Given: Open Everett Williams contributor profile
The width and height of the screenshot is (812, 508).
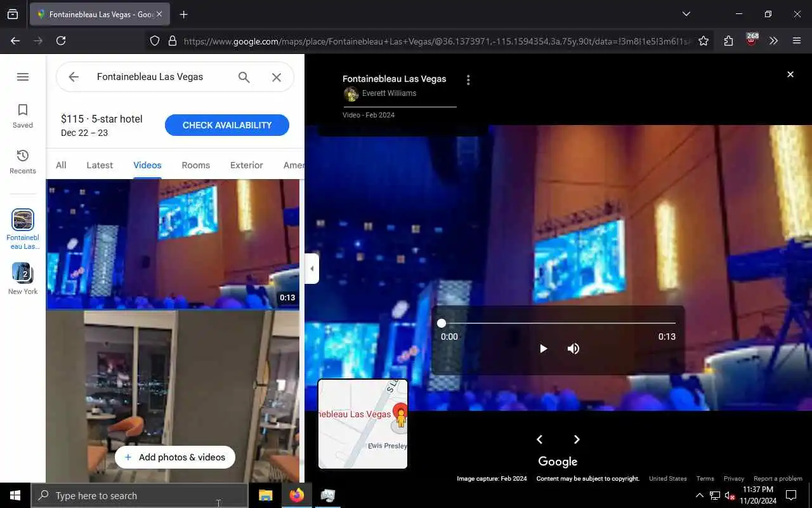Looking at the screenshot, I should point(389,93).
